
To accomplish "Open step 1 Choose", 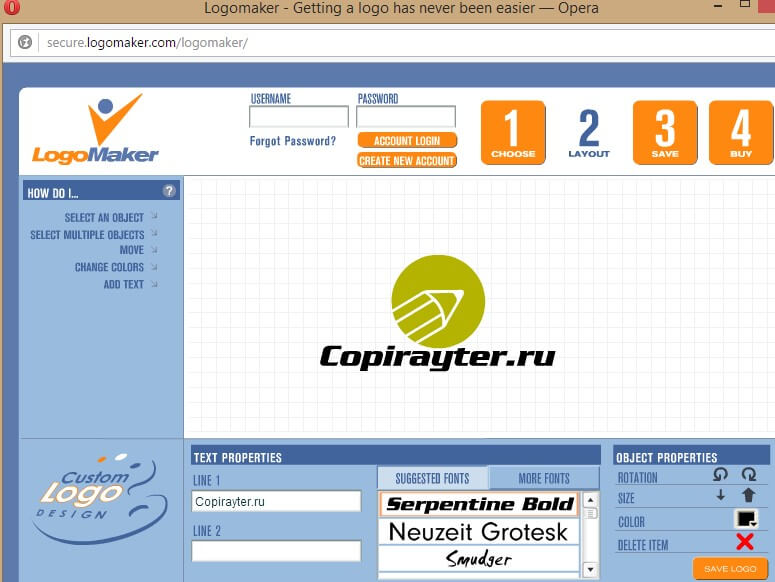I will 513,132.
